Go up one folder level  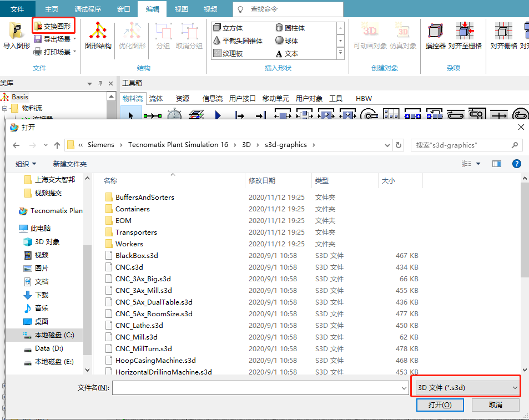(x=57, y=145)
